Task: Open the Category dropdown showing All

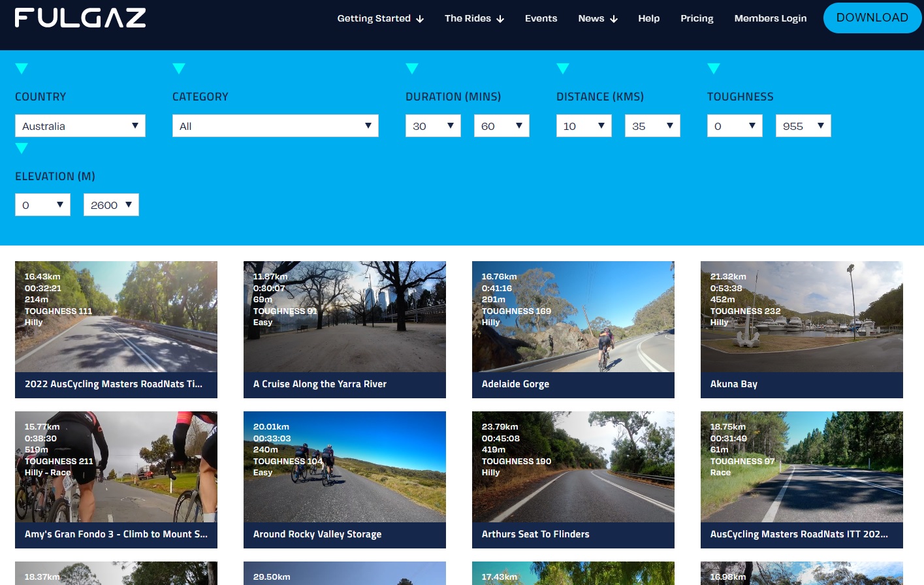Action: (x=275, y=125)
